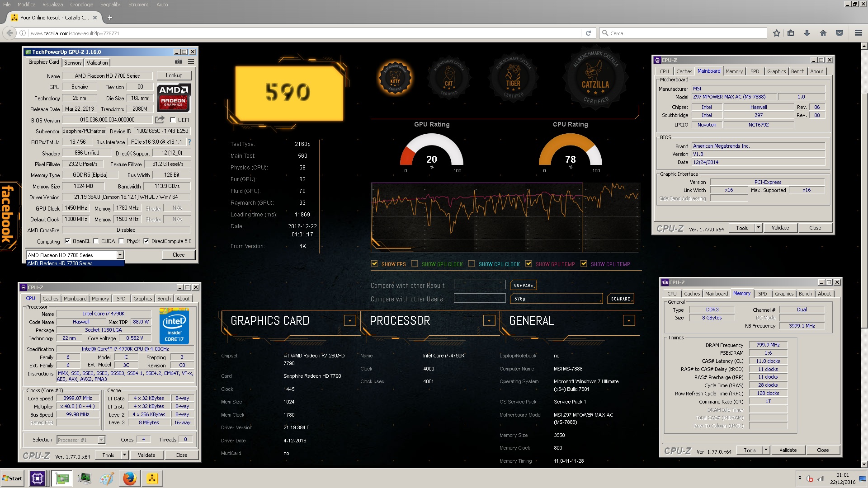The height and width of the screenshot is (488, 868).
Task: Click the AMD Radeon logo in GPU-Z
Action: tap(174, 97)
